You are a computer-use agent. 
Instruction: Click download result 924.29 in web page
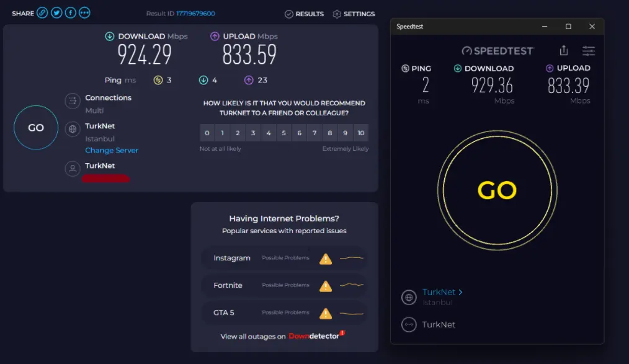click(145, 55)
